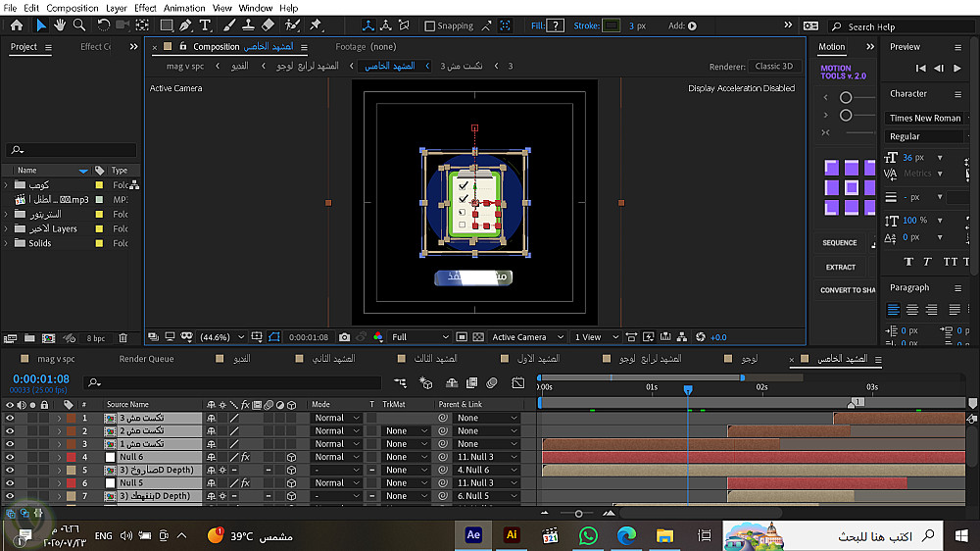
Task: Click the SEQUENCE button in Motion Tools
Action: coord(840,243)
